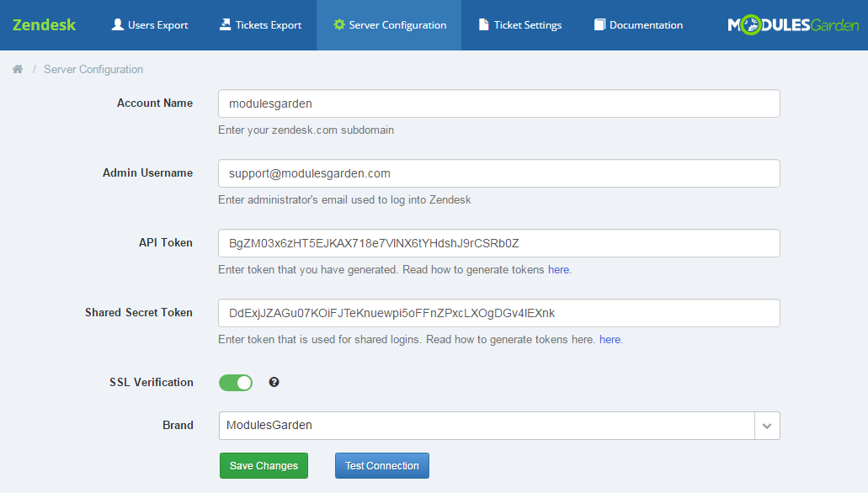Focus the Admin Username input field
This screenshot has height=493, width=868.
tap(499, 173)
